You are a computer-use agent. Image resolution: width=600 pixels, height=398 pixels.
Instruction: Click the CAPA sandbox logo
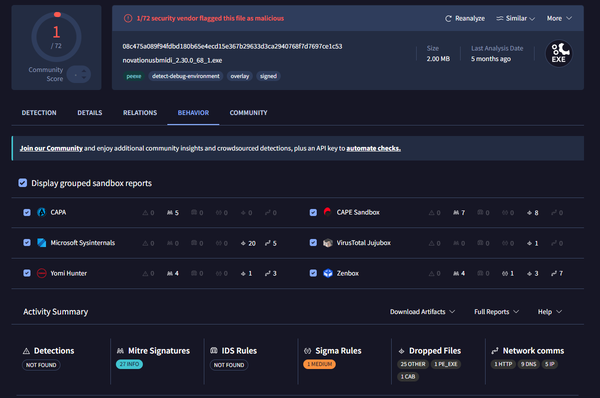tap(41, 212)
